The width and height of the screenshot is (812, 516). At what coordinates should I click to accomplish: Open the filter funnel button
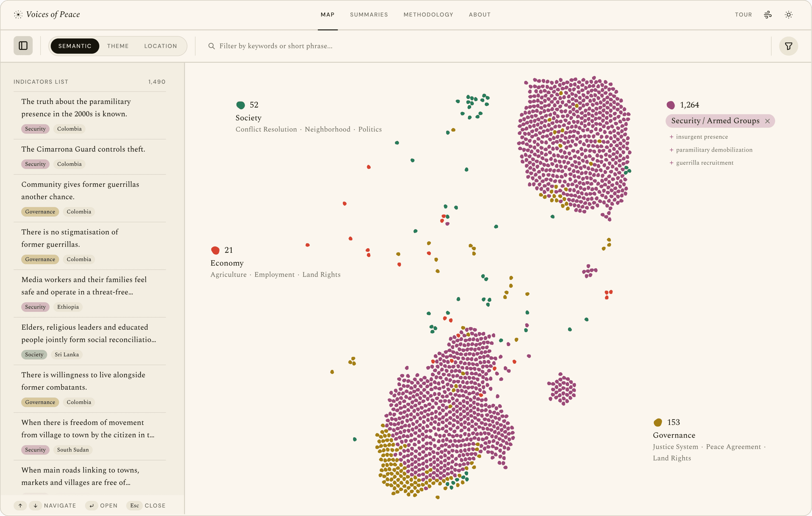point(788,46)
